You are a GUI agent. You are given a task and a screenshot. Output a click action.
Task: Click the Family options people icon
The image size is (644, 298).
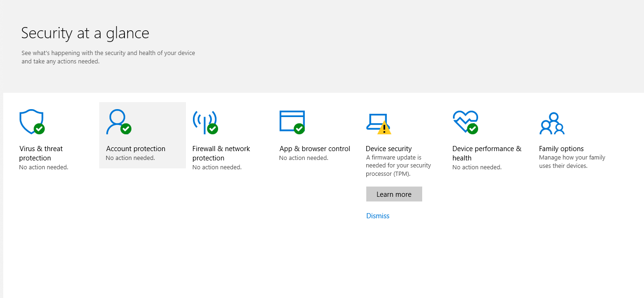click(x=552, y=123)
